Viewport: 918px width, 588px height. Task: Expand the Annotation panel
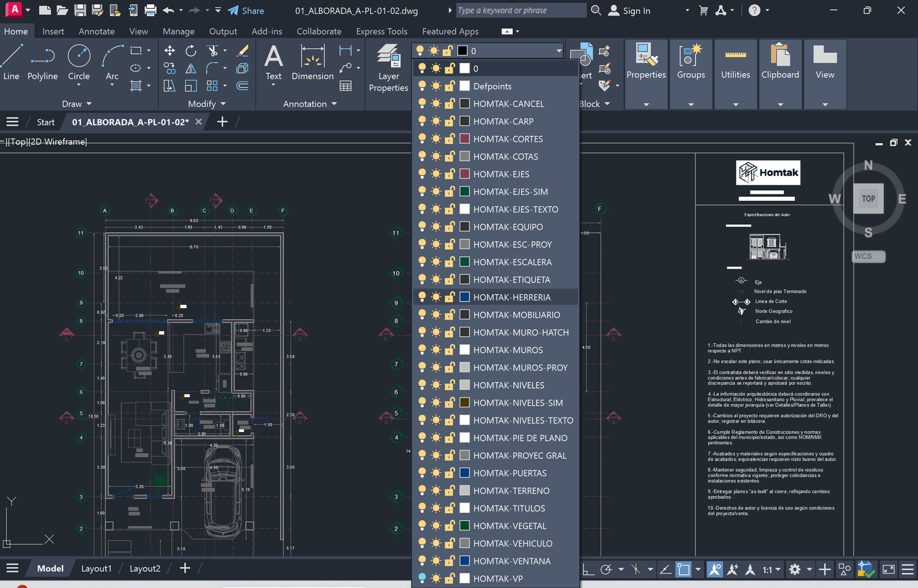coord(334,103)
